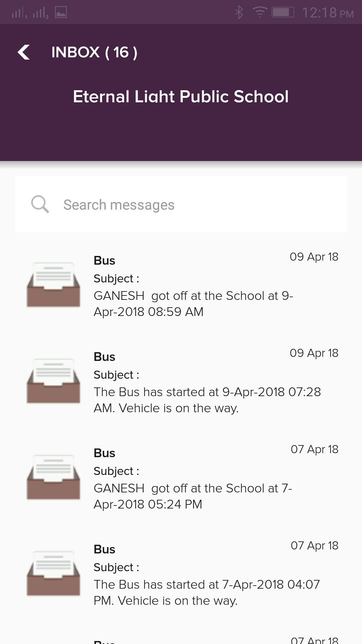362x644 pixels.
Task: Tap inbox tray icon beside 05:24 PM message
Action: click(53, 477)
